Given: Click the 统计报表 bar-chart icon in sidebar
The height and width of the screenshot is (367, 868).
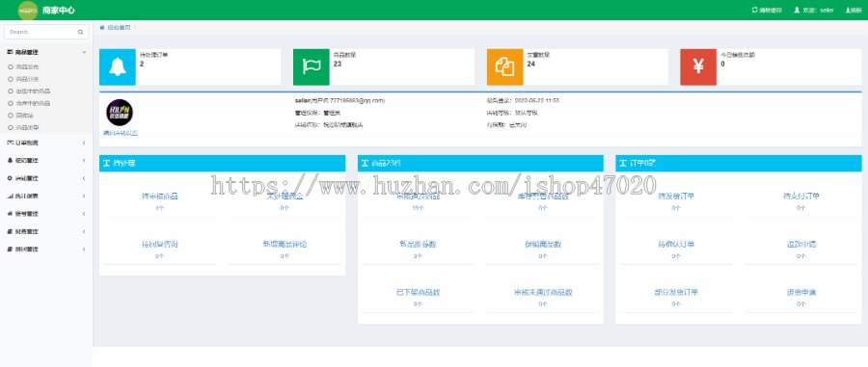Looking at the screenshot, I should click(10, 196).
